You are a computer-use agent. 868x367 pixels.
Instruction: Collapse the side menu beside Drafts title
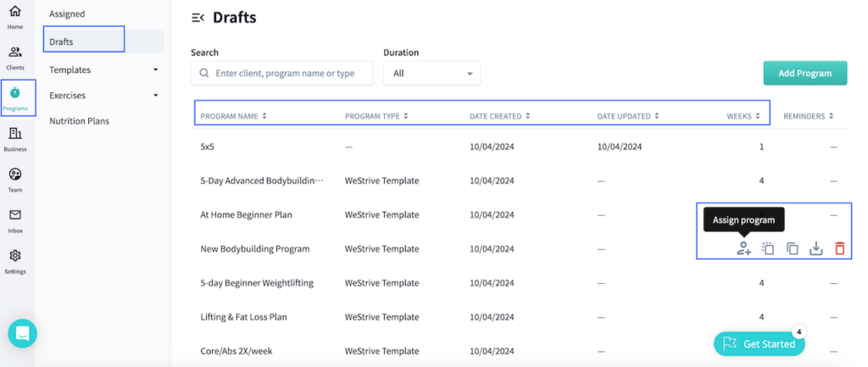pos(198,18)
